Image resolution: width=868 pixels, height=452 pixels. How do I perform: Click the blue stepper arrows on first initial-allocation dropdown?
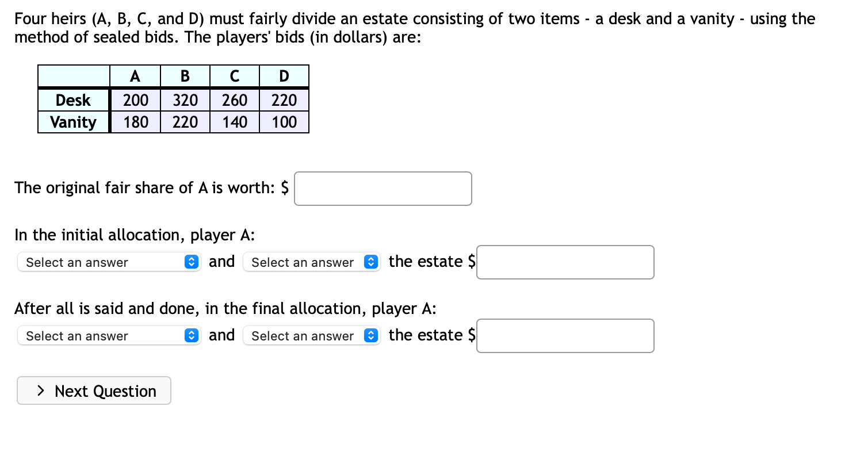point(190,262)
